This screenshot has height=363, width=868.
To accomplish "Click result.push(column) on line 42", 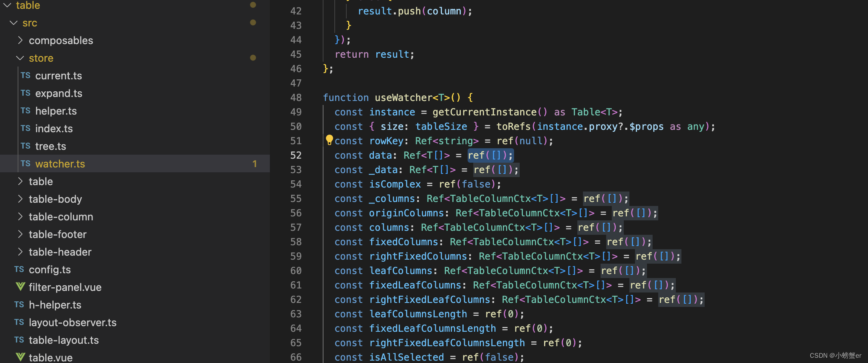I will coord(415,11).
